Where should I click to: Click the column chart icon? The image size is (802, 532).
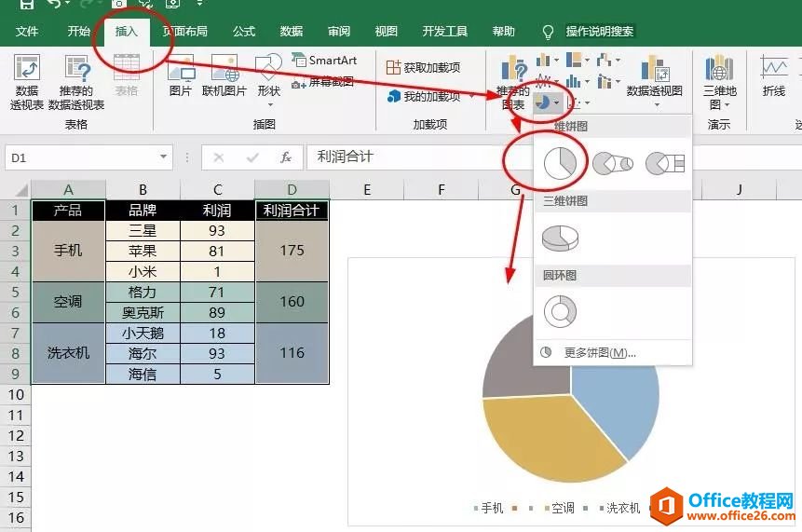[543, 61]
